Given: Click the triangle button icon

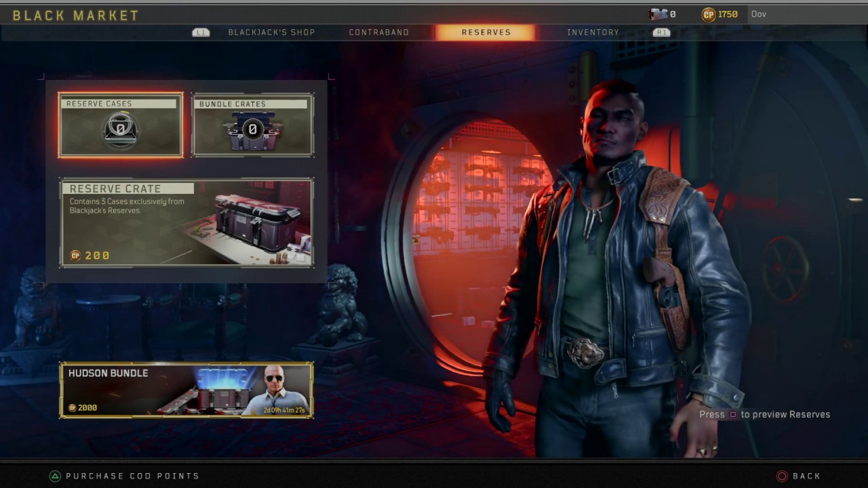Looking at the screenshot, I should pyautogui.click(x=55, y=476).
